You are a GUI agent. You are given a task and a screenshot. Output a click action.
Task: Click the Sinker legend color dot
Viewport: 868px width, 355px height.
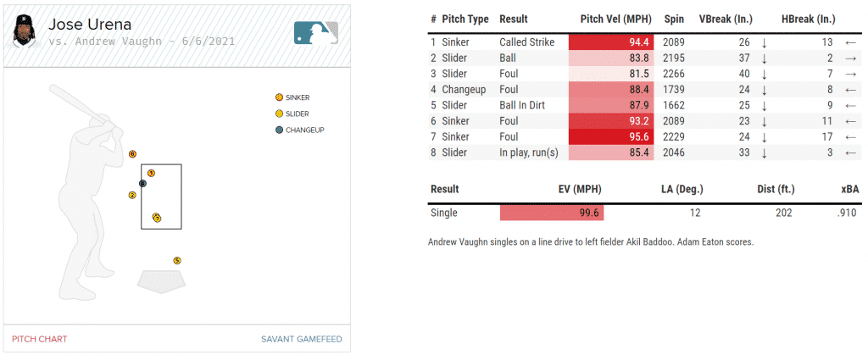279,98
